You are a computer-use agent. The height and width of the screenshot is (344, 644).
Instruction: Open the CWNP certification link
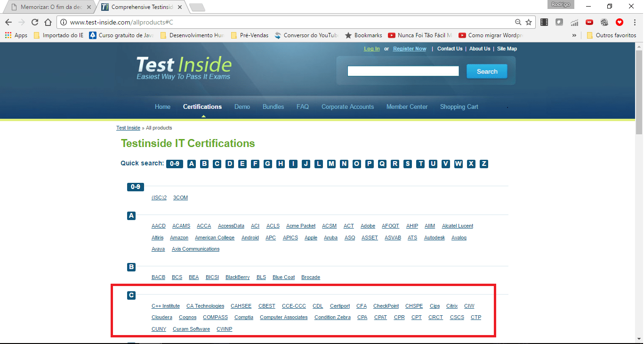(225, 329)
